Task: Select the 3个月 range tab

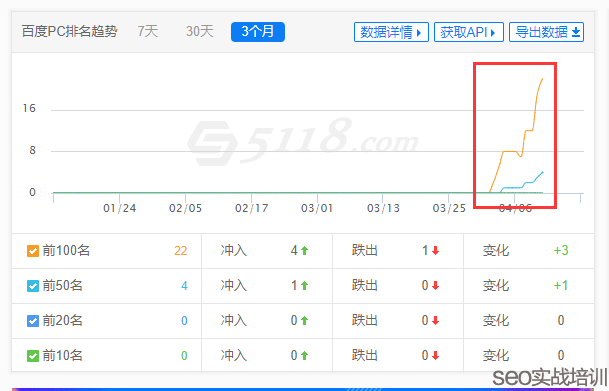Action: tap(258, 32)
